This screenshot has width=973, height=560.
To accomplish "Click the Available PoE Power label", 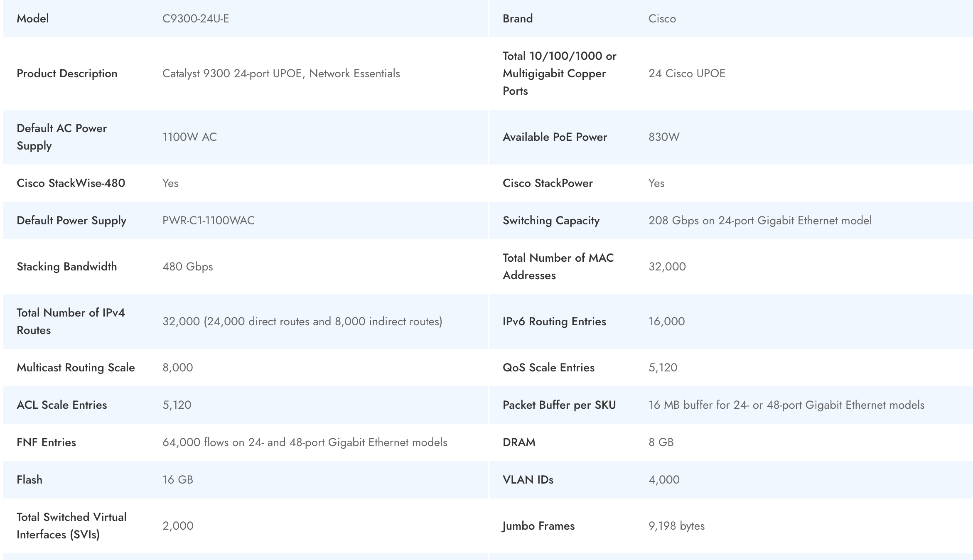I will tap(555, 137).
